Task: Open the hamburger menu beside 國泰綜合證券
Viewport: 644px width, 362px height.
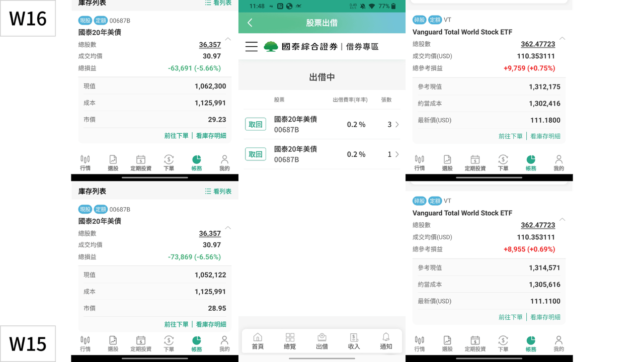Action: tap(251, 46)
